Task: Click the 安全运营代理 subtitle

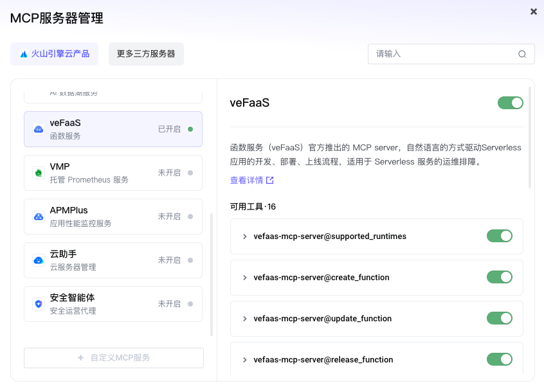Action: tap(73, 311)
